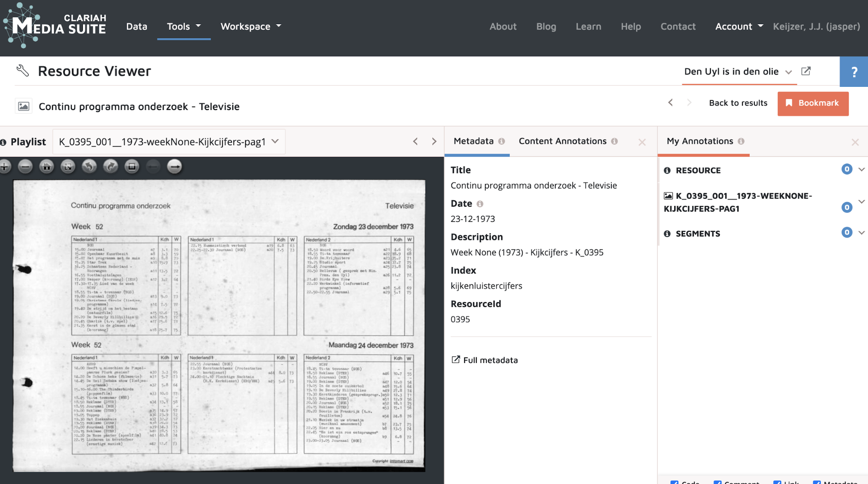Switch to Content Annotations tab
The height and width of the screenshot is (484, 868).
pyautogui.click(x=563, y=141)
